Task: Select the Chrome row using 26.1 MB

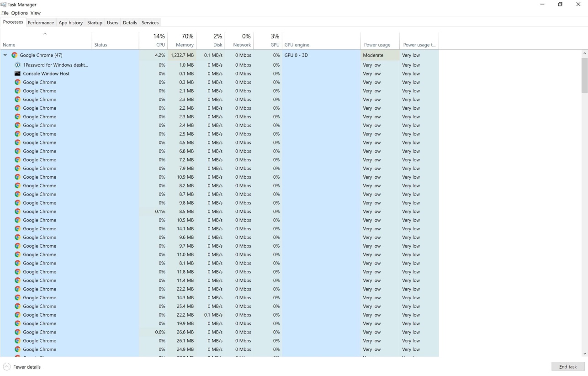Action: click(219, 341)
